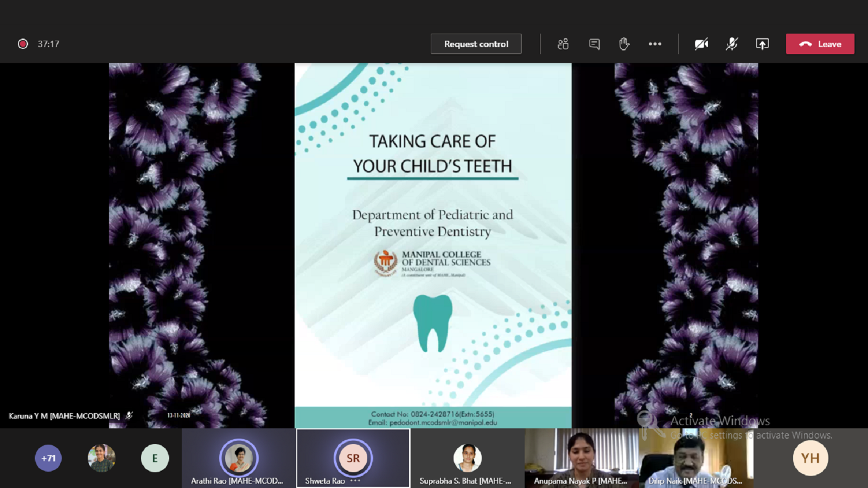Open the meeting chat icon
This screenshot has width=868, height=488.
[595, 44]
